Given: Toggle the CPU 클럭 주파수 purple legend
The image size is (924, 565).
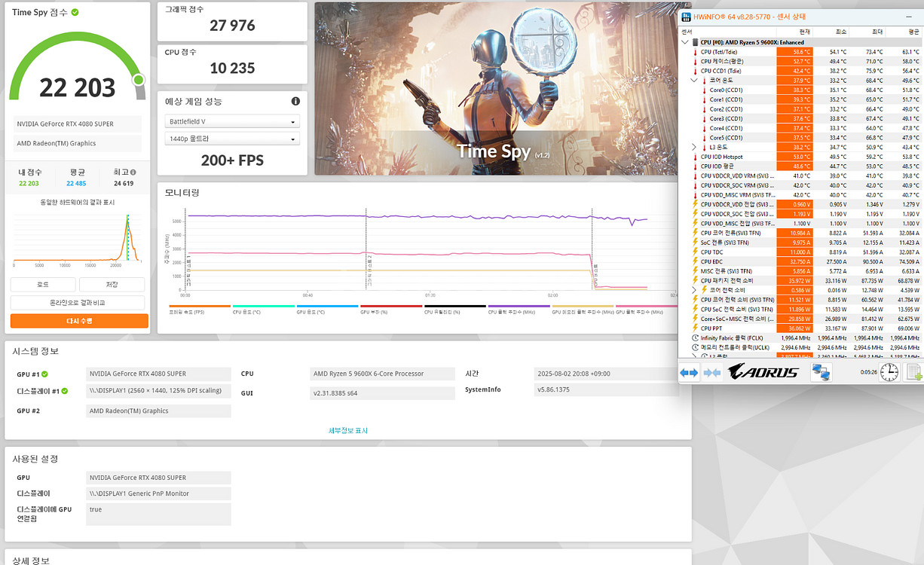Looking at the screenshot, I should [x=519, y=310].
